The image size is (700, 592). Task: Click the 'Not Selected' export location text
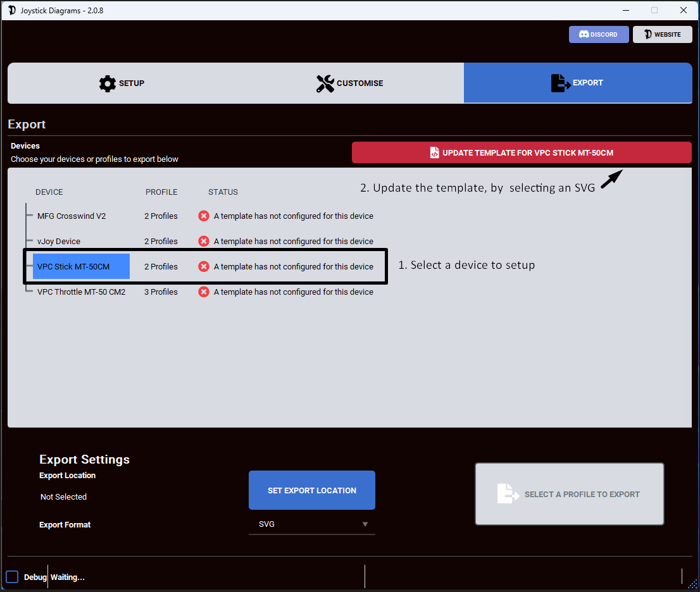(63, 497)
